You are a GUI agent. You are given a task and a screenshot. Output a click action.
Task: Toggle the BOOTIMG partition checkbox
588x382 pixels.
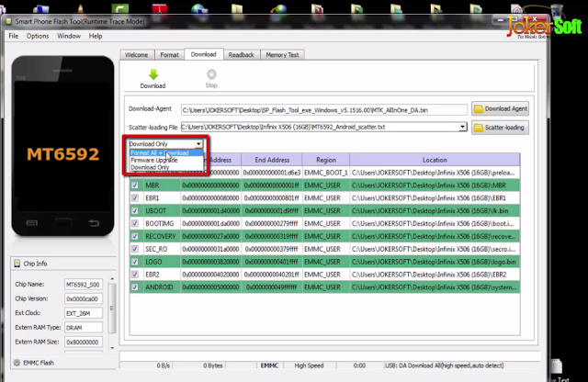click(x=135, y=223)
